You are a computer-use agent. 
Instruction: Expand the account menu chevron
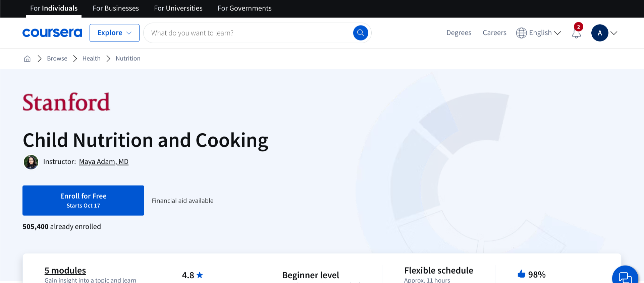tap(614, 33)
